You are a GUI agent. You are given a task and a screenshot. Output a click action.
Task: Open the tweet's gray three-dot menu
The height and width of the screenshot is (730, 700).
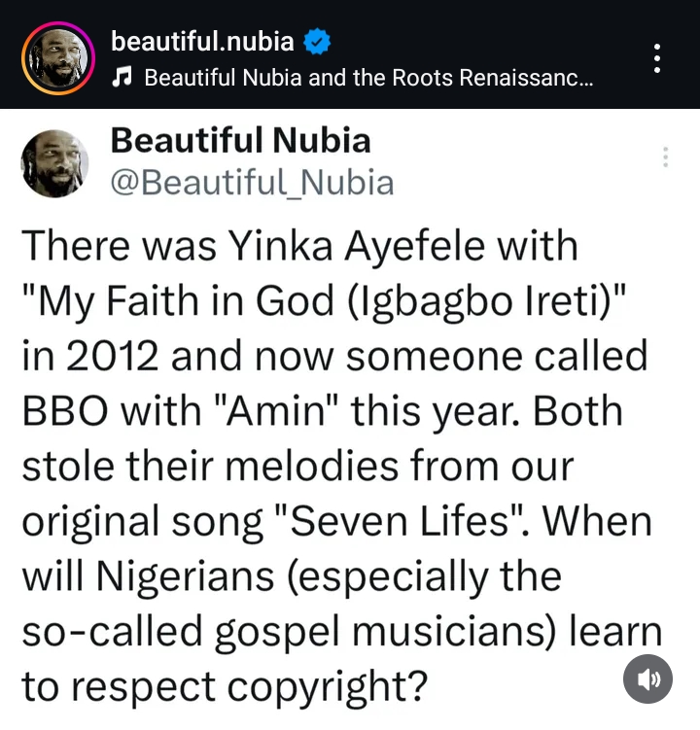point(666,157)
